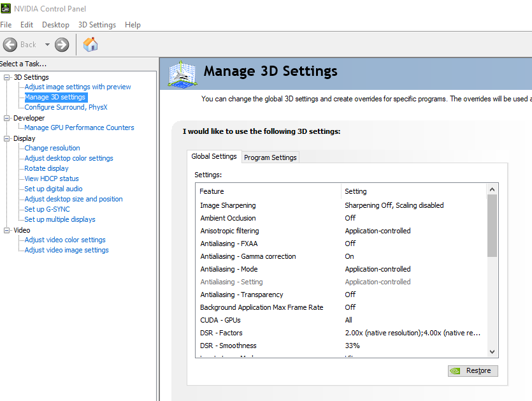532x401 pixels.
Task: Switch to the Global Settings tab
Action: coord(214,157)
